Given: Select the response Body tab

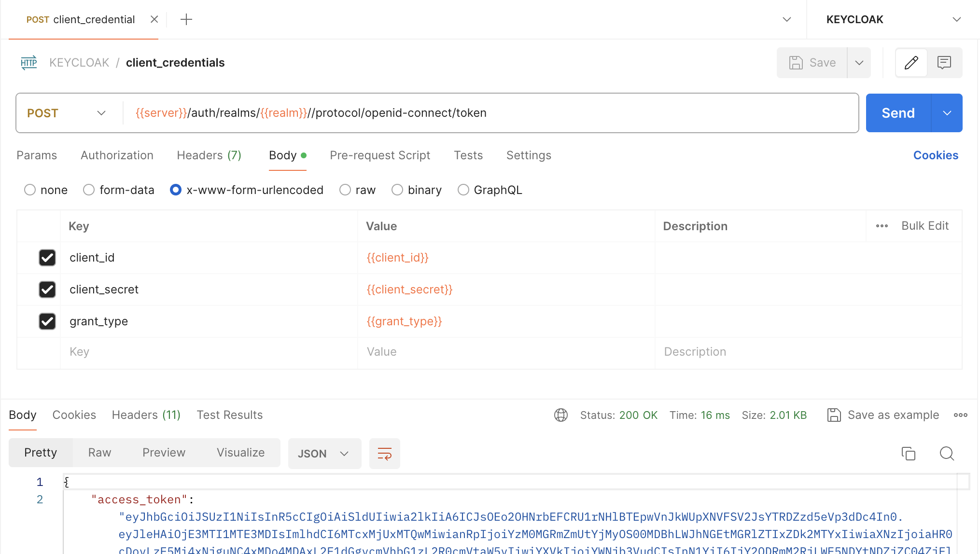Looking at the screenshot, I should click(x=23, y=415).
